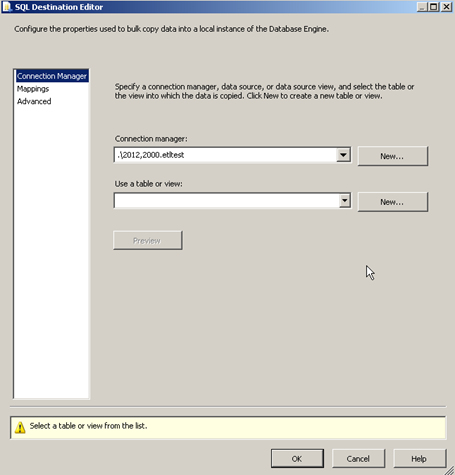Screen dimensions: 455x475
Task: Click the Preview button
Action: coord(148,240)
